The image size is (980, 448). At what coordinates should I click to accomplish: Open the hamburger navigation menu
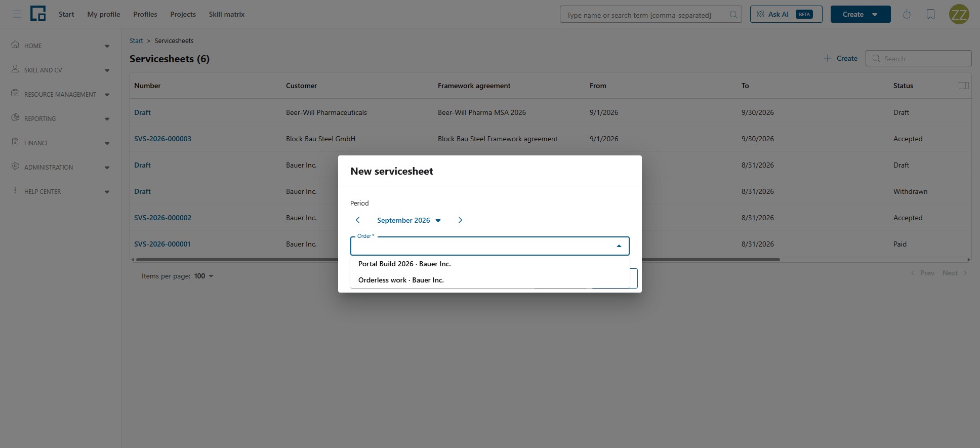coord(17,14)
